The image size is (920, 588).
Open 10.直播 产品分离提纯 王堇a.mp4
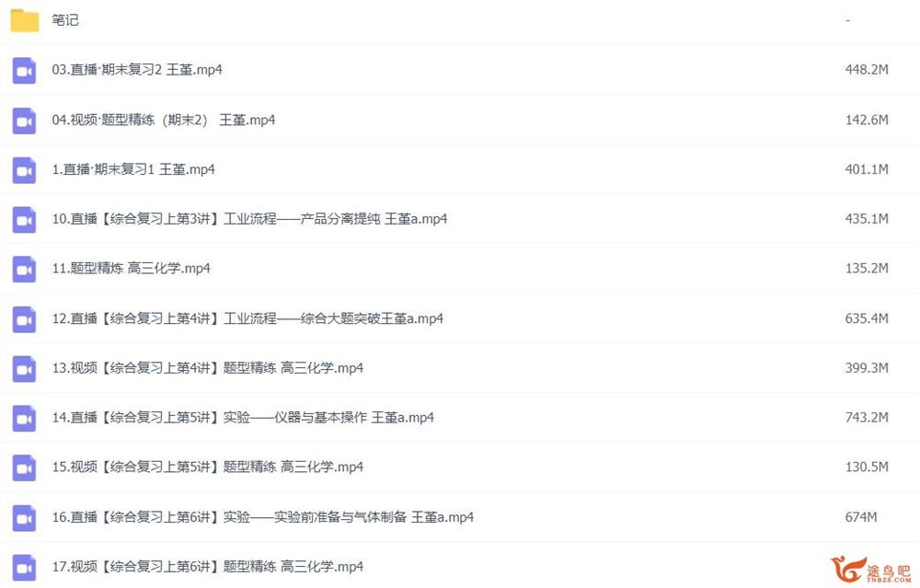pyautogui.click(x=249, y=219)
